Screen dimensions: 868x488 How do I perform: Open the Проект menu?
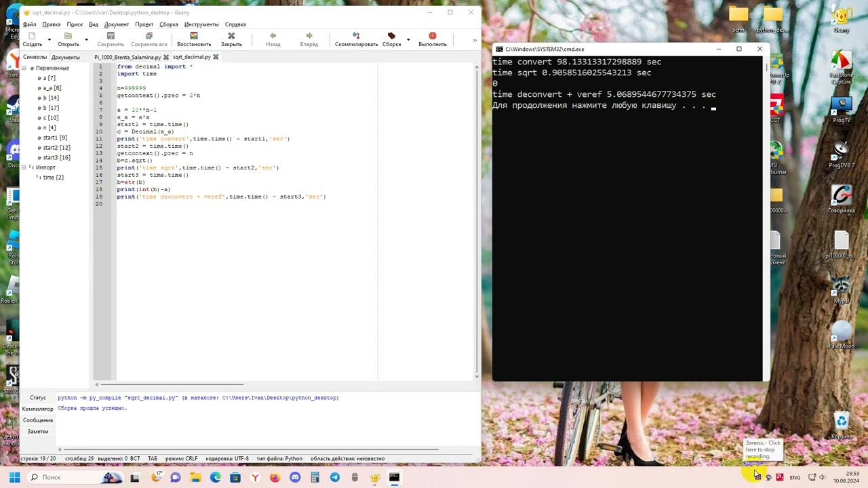(144, 24)
